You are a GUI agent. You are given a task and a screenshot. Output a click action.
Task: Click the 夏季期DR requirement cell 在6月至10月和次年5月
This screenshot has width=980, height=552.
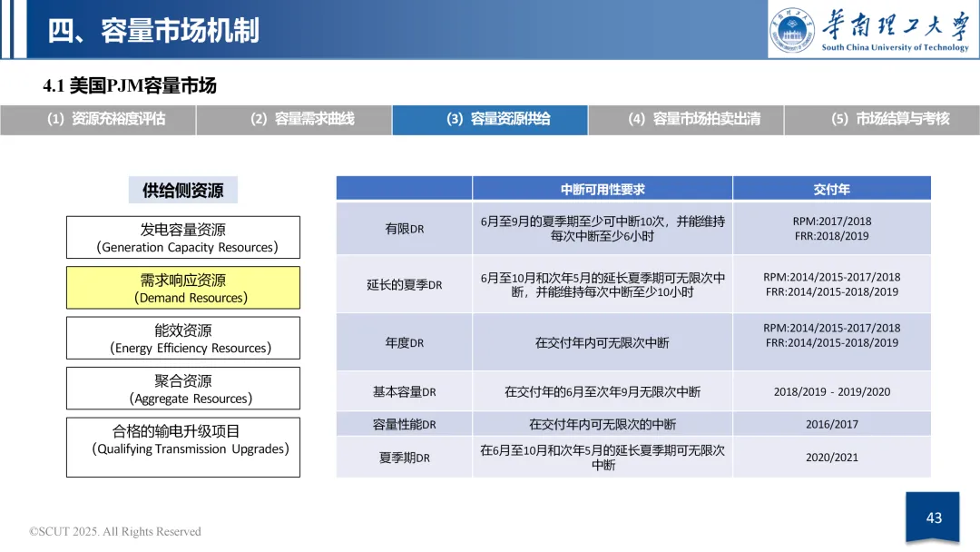tap(603, 458)
